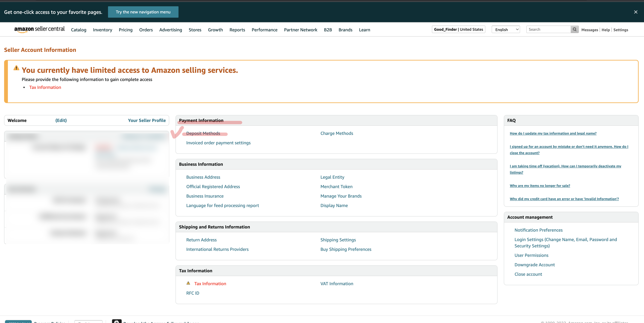Screen dimensions: 644x323
Task: Open Business Insurance link
Action: point(205,196)
